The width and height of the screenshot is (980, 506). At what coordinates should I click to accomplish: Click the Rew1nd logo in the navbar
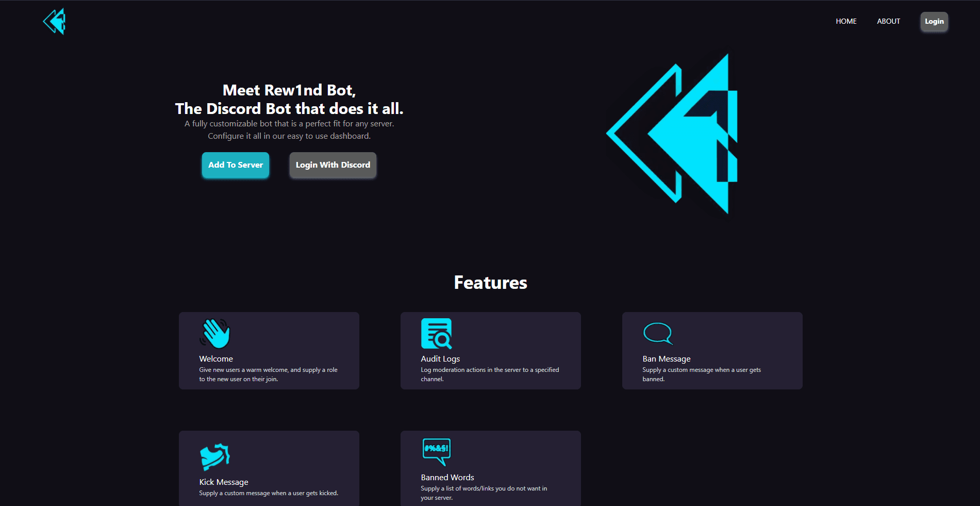click(55, 21)
